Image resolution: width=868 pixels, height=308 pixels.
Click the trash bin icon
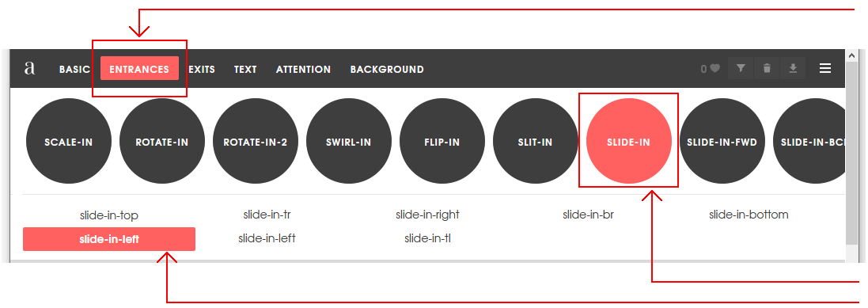[767, 68]
